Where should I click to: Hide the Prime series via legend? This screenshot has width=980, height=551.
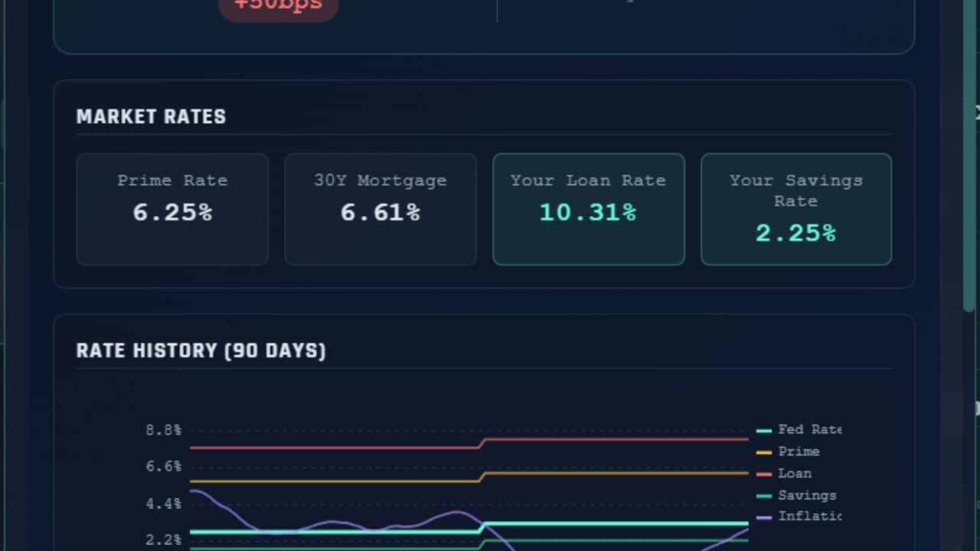[789, 452]
